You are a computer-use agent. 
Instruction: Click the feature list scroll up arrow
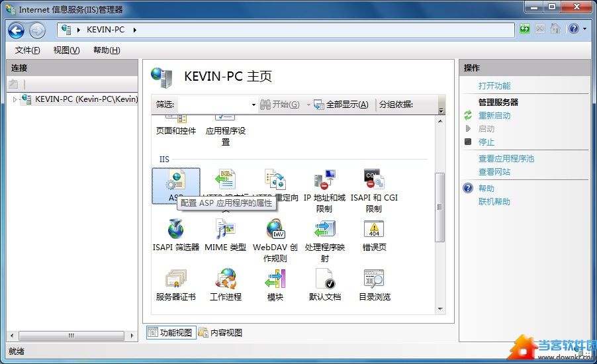(440, 121)
